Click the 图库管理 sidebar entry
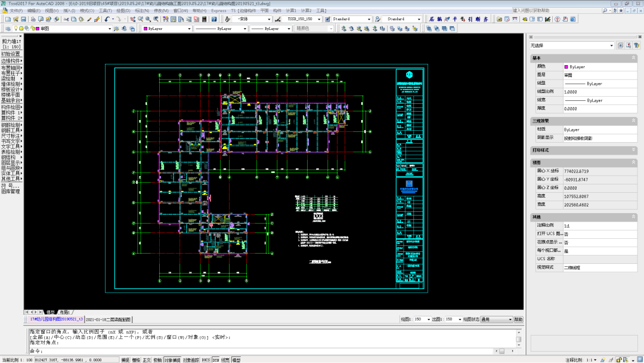644x363 pixels. (11, 192)
